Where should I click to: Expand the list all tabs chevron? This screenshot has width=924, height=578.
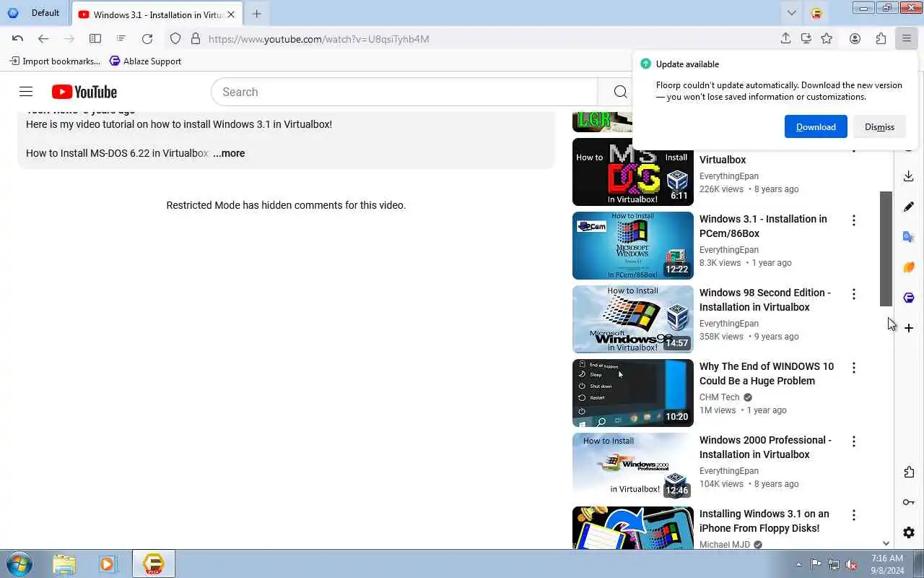click(x=792, y=13)
